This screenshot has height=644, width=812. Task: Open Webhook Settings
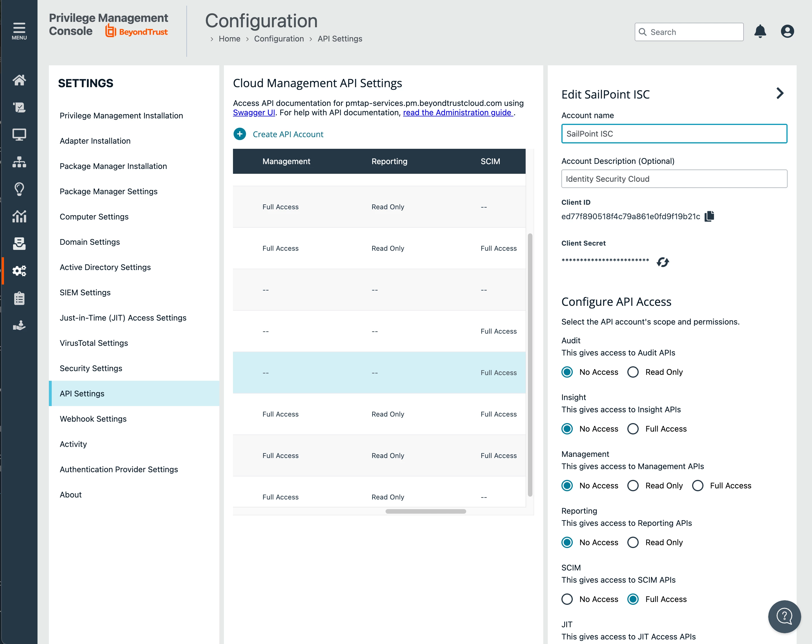pos(93,419)
